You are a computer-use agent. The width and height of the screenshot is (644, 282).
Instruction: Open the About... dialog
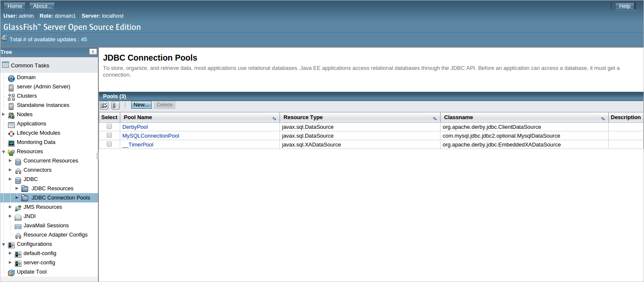coord(42,6)
